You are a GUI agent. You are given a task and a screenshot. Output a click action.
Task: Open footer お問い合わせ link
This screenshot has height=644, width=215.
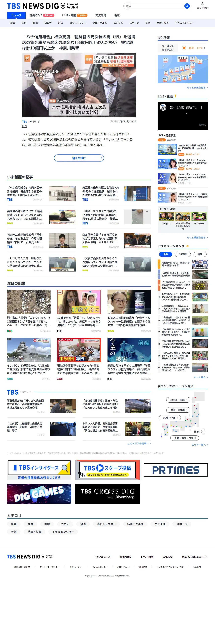click(x=123, y=567)
